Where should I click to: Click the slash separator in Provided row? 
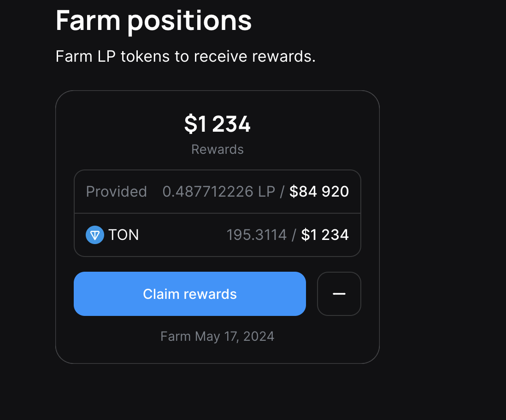(282, 192)
